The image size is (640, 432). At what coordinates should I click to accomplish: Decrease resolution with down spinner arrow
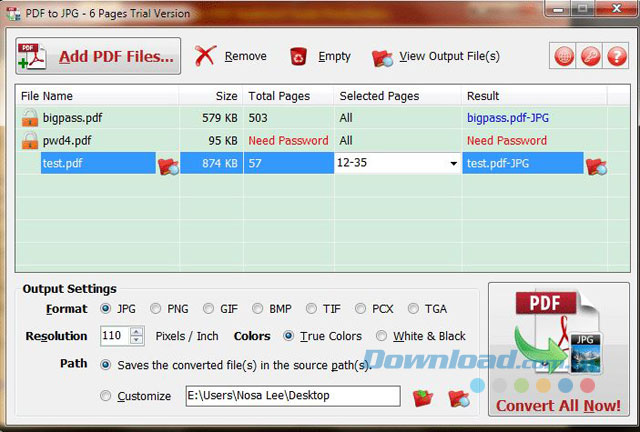point(137,340)
